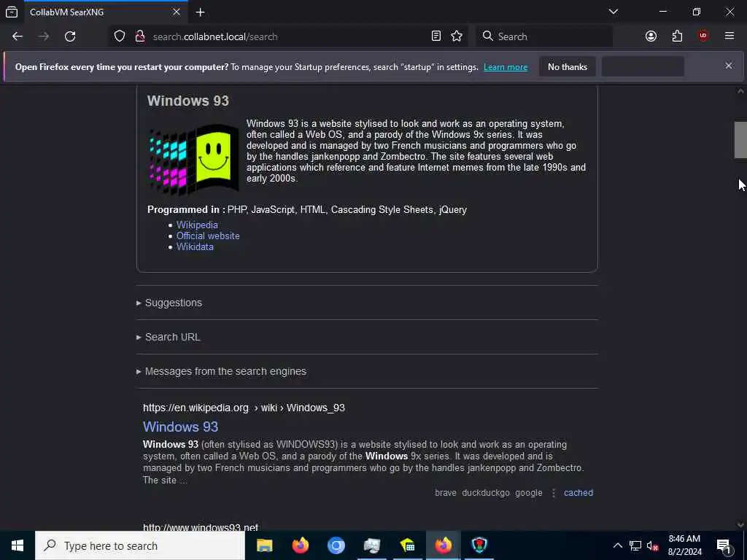The height and width of the screenshot is (560, 747).
Task: Open the list all tabs chevron
Action: coord(614,12)
